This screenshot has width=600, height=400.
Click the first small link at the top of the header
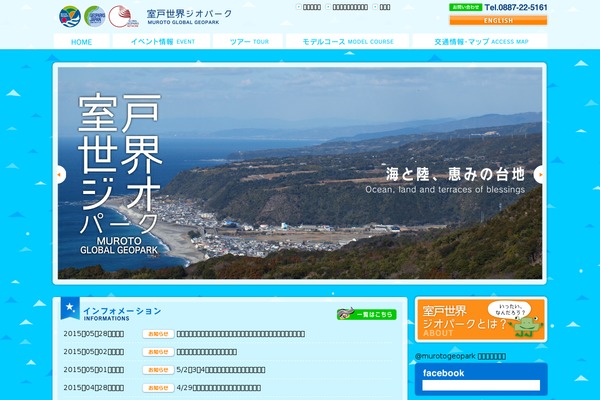tap(309, 7)
